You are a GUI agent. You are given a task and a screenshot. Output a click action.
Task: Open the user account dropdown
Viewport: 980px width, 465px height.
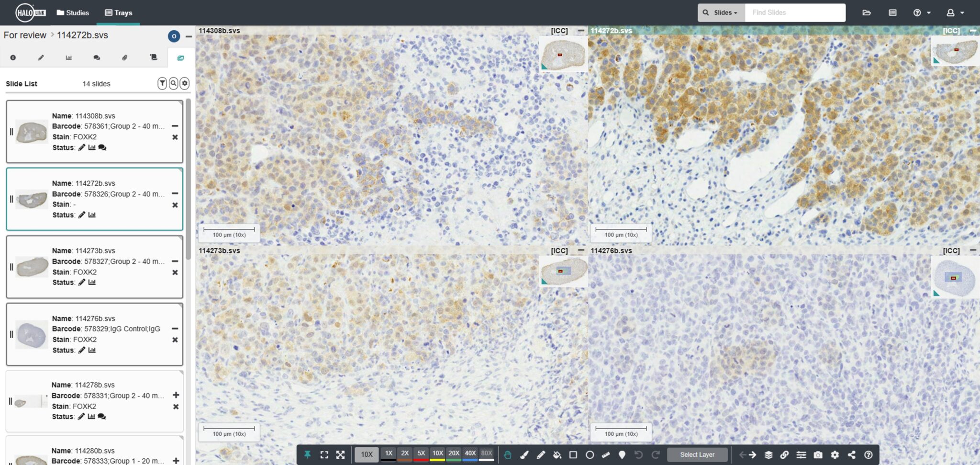click(x=956, y=12)
